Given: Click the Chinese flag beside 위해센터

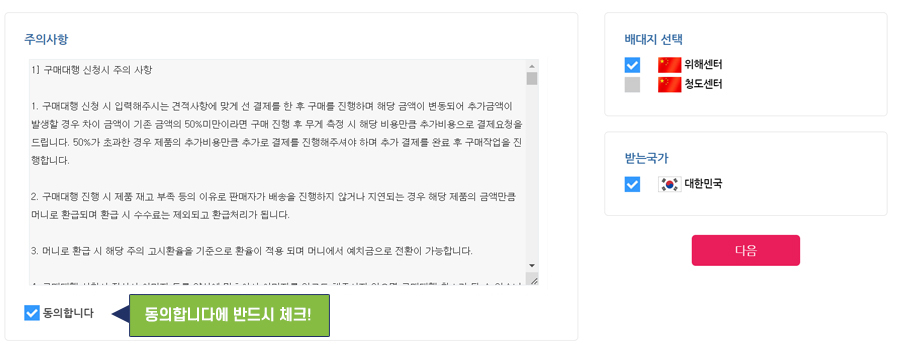Looking at the screenshot, I should click(669, 65).
